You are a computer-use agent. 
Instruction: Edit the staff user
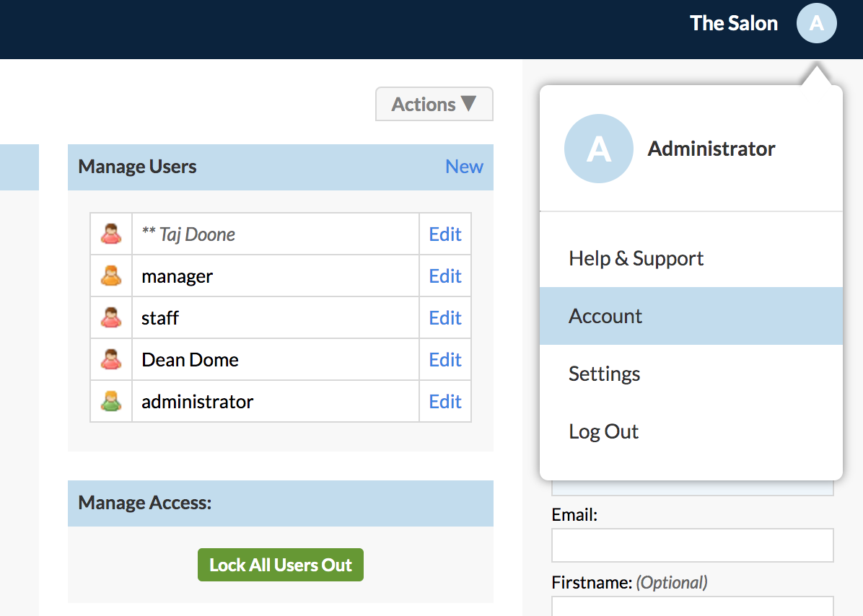445,318
